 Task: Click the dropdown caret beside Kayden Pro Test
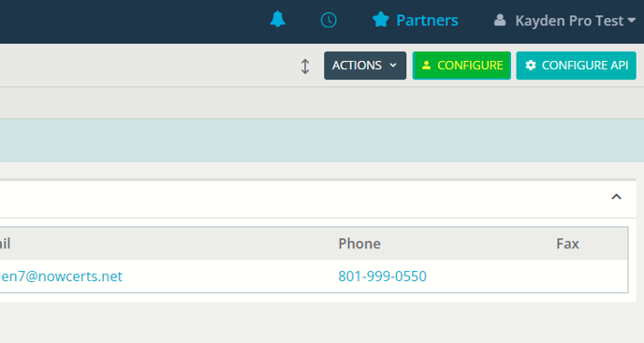click(632, 21)
